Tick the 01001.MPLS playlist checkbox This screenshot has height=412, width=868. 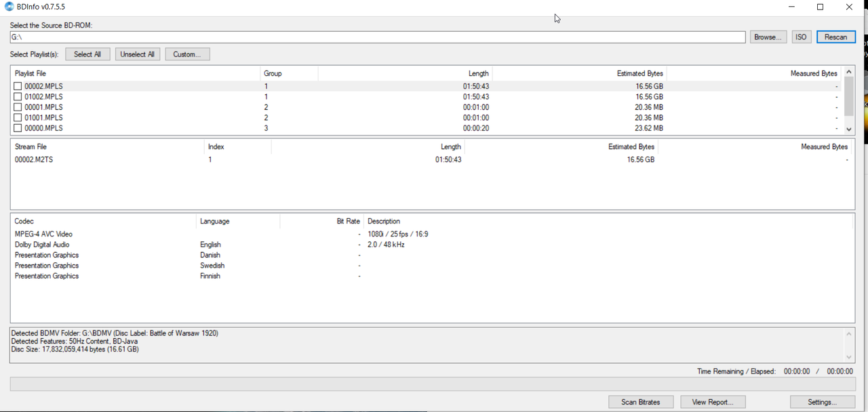pyautogui.click(x=18, y=118)
